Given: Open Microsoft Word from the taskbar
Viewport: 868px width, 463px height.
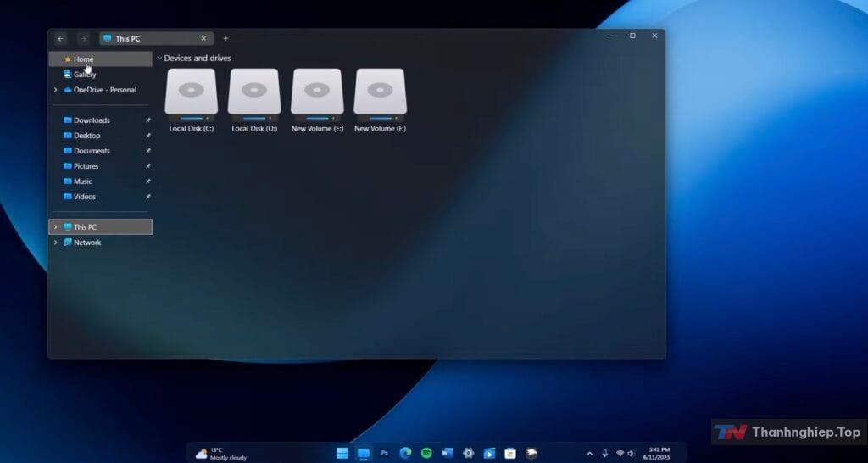Looking at the screenshot, I should 448,454.
